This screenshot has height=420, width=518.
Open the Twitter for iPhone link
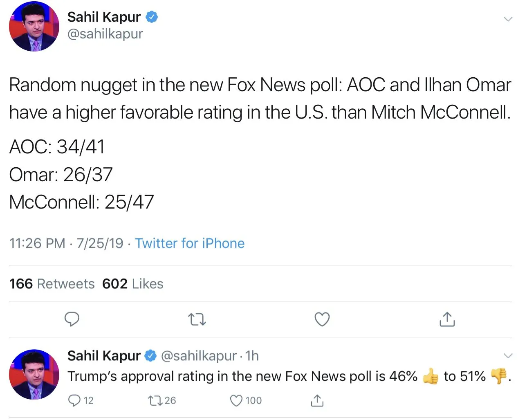pos(190,243)
